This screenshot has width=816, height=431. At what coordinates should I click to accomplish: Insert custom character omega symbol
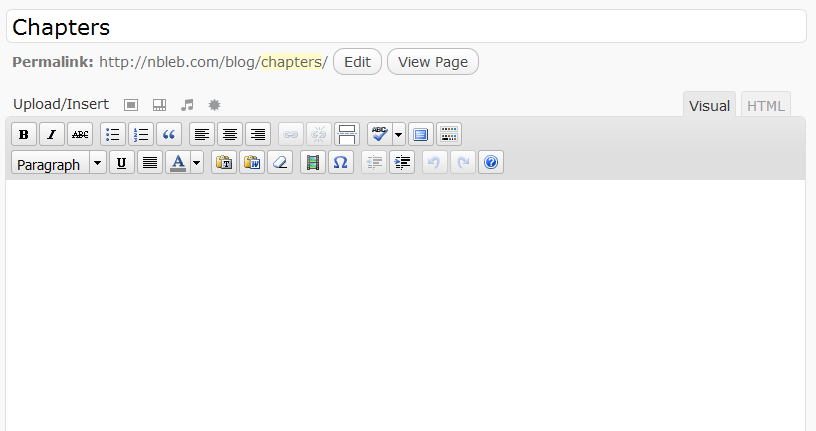tap(340, 163)
